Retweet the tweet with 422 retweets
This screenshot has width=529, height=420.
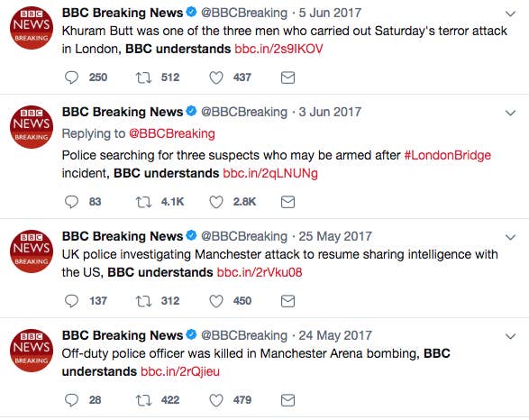tap(143, 400)
